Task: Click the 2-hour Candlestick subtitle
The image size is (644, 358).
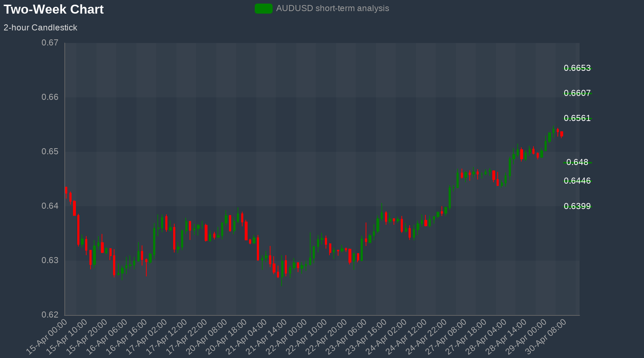Action: click(x=40, y=28)
